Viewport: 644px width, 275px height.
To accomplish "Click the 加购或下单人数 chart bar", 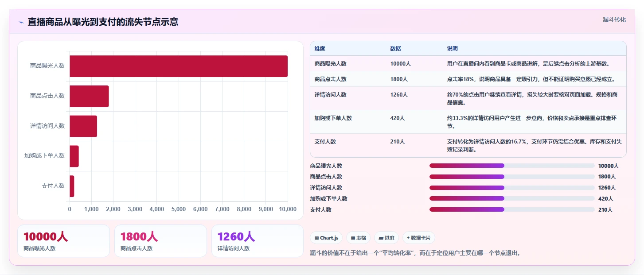I will coord(74,156).
